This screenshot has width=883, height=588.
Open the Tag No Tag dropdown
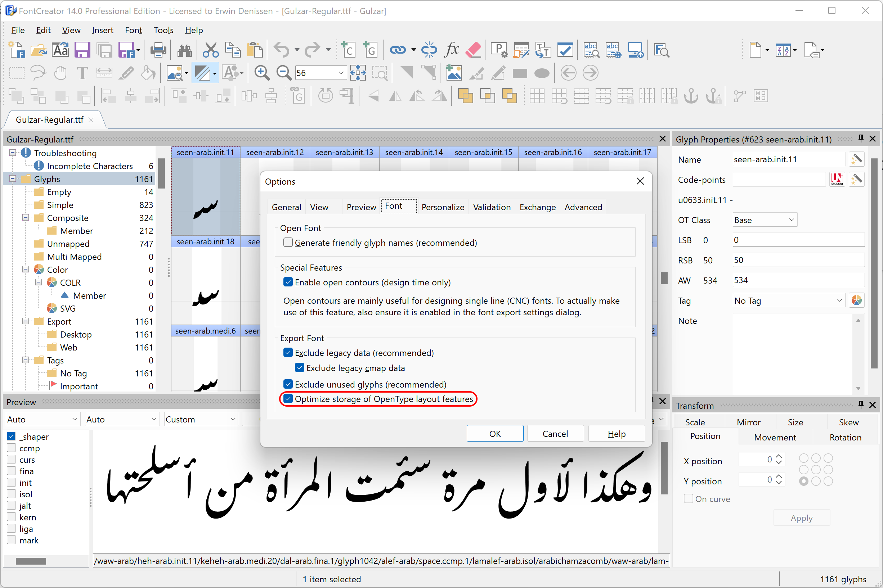click(788, 300)
